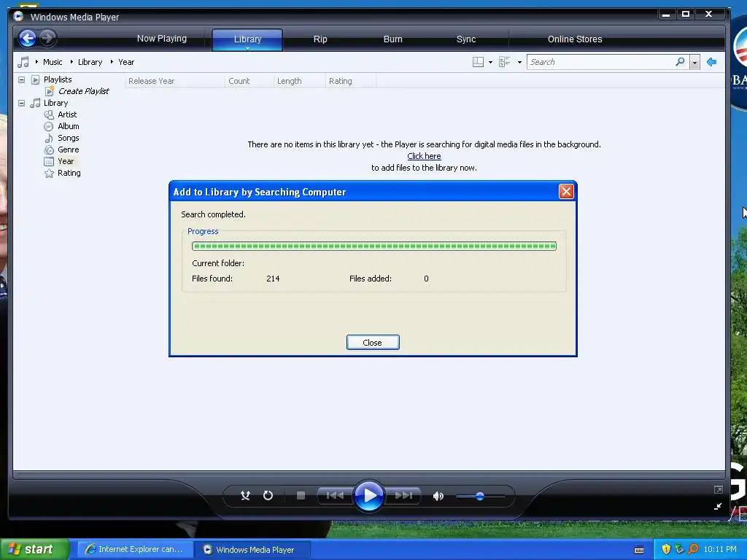Viewport: 747px width, 560px height.
Task: Click the Album disc icon
Action: 49,126
